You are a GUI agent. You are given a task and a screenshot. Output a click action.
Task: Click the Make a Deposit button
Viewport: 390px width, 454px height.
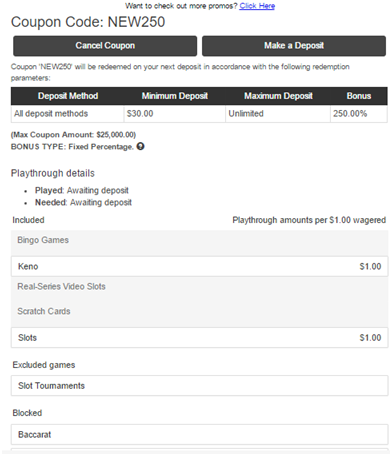[294, 46]
